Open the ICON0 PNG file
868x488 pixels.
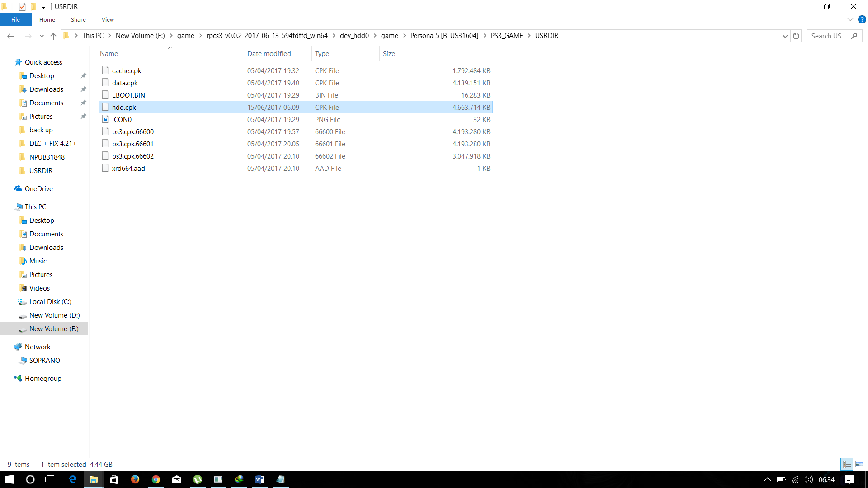point(122,120)
